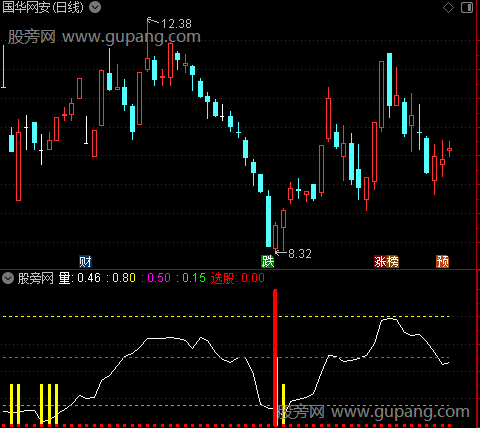This screenshot has height=428, width=480.
Task: Click the green 0.15 indicator value
Action: point(194,278)
